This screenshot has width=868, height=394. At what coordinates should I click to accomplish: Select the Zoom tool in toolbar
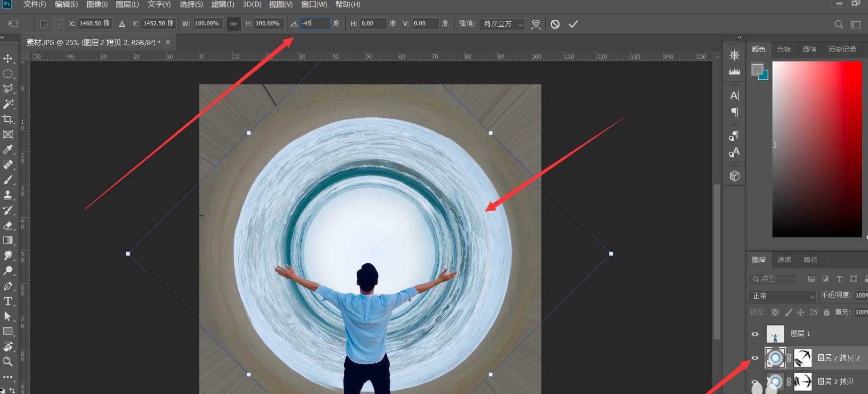tap(8, 361)
